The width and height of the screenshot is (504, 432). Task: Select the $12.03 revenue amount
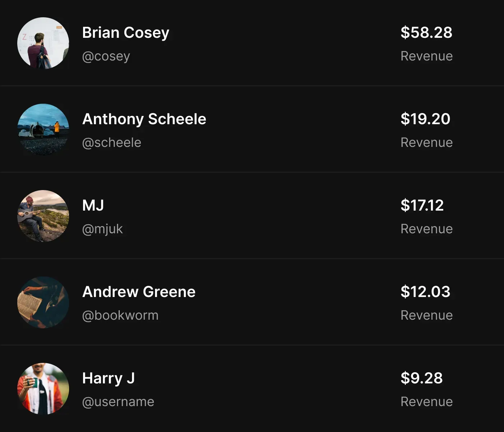(425, 292)
